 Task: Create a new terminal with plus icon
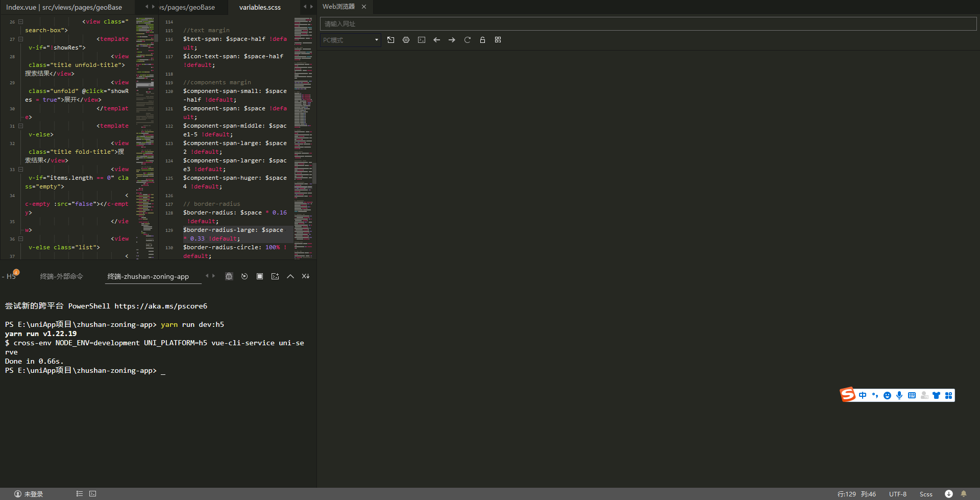coord(275,276)
